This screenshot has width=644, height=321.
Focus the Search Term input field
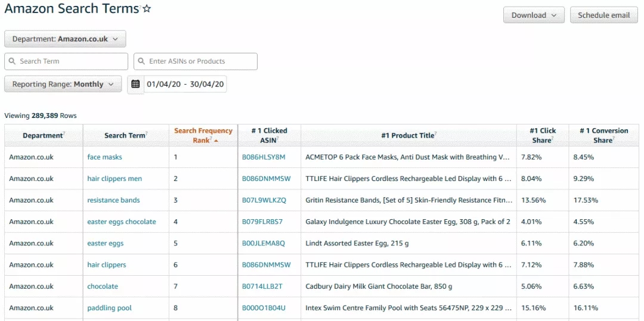click(66, 61)
